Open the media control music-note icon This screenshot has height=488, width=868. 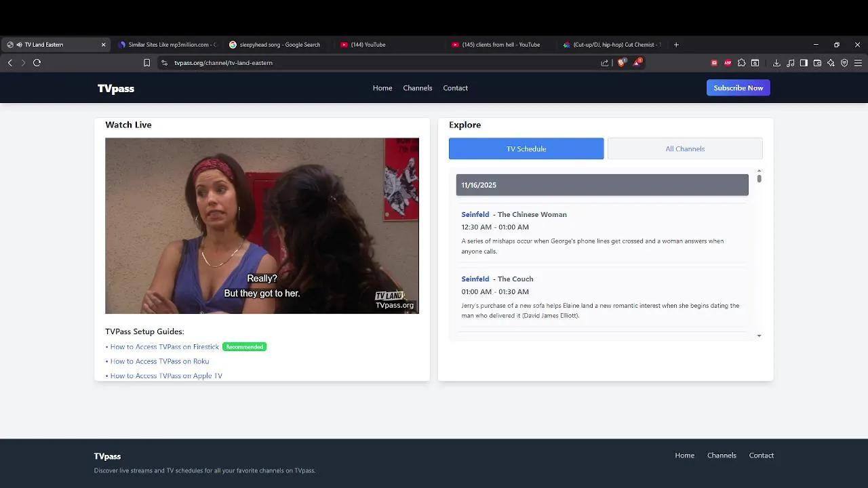click(790, 62)
